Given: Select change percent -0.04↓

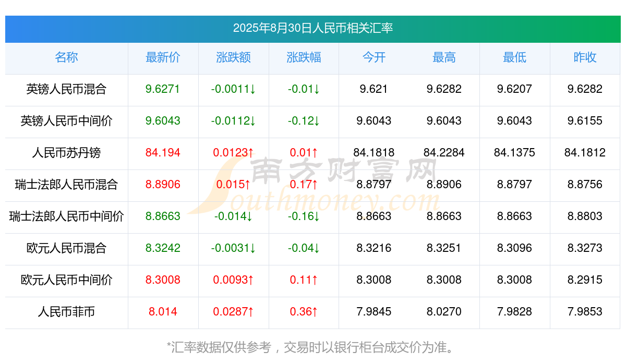Looking at the screenshot, I should 304,248.
